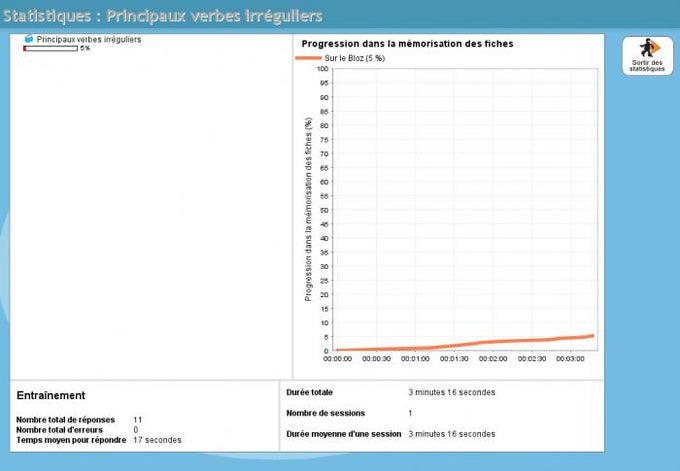Image resolution: width=680 pixels, height=471 pixels.
Task: Click the y-axis label 50
Action: [324, 210]
